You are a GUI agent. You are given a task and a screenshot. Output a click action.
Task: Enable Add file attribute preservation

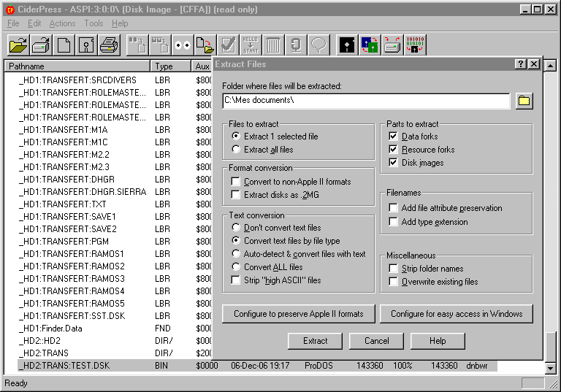446,208
